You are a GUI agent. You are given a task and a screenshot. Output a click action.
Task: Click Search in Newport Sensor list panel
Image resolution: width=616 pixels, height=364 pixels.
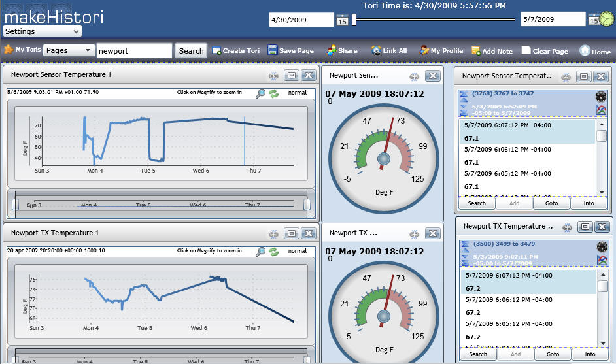(x=477, y=203)
